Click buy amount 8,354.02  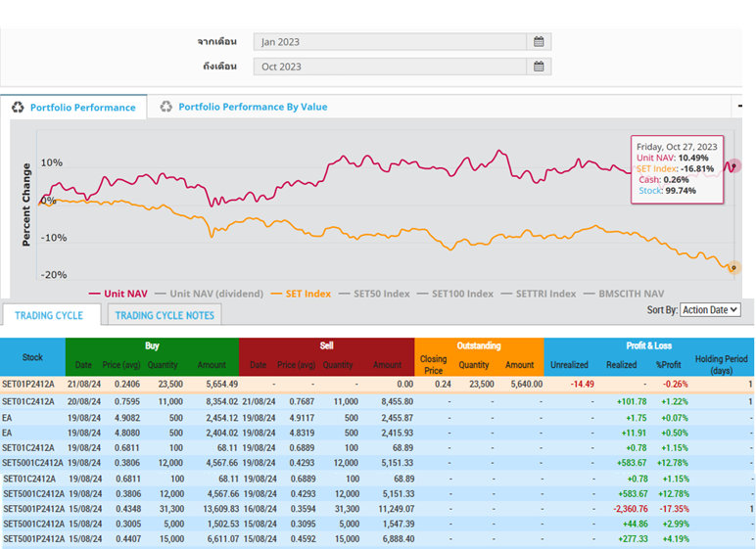point(221,401)
